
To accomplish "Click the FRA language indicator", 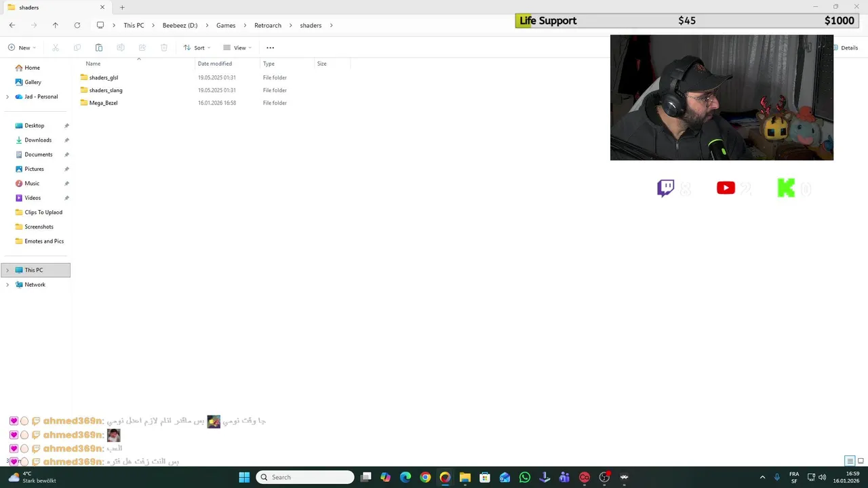I will pos(794,477).
